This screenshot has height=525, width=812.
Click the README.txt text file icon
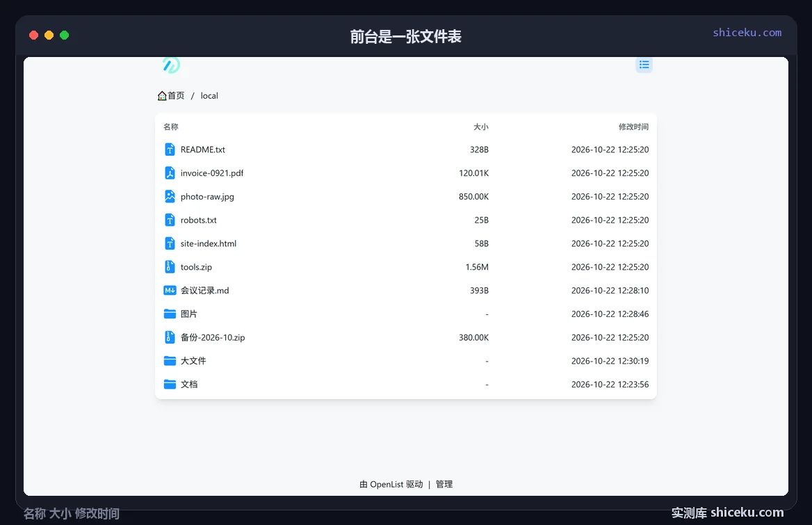tap(170, 150)
